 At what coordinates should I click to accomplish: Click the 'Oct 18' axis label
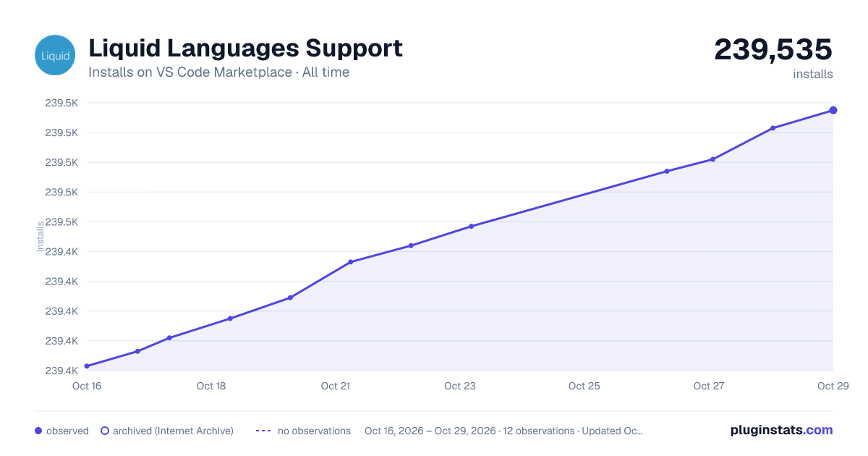[211, 386]
